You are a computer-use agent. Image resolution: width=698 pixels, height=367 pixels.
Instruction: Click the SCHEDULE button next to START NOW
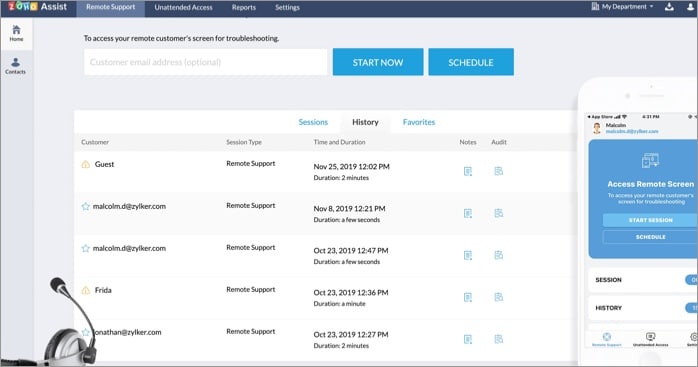point(471,62)
